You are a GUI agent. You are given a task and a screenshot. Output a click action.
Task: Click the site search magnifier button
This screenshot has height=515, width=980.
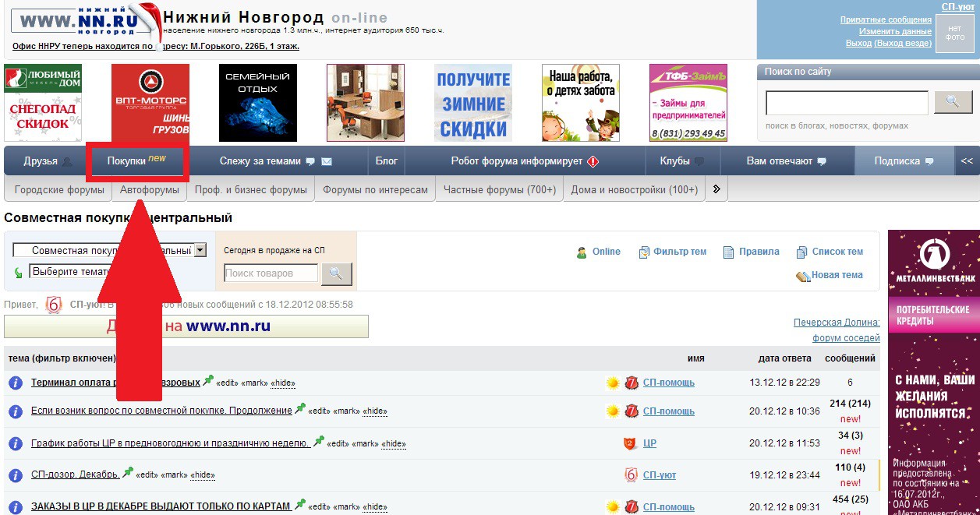point(953,102)
